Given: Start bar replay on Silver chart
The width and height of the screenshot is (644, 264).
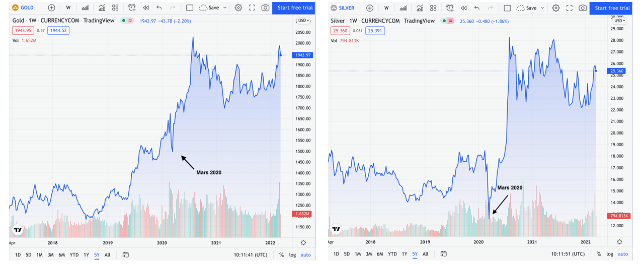Looking at the screenshot, I should 463,8.
